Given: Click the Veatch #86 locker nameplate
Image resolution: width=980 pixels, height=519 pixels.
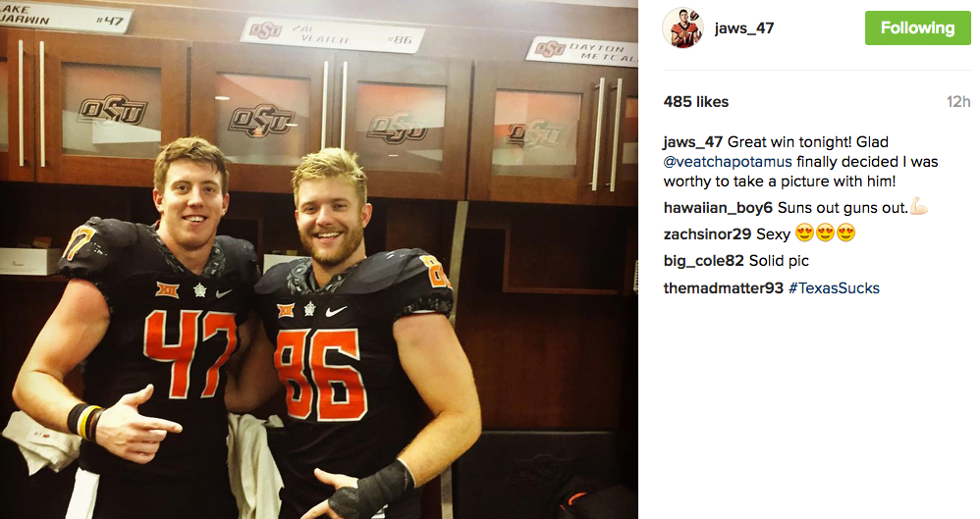Looking at the screenshot, I should pos(333,35).
